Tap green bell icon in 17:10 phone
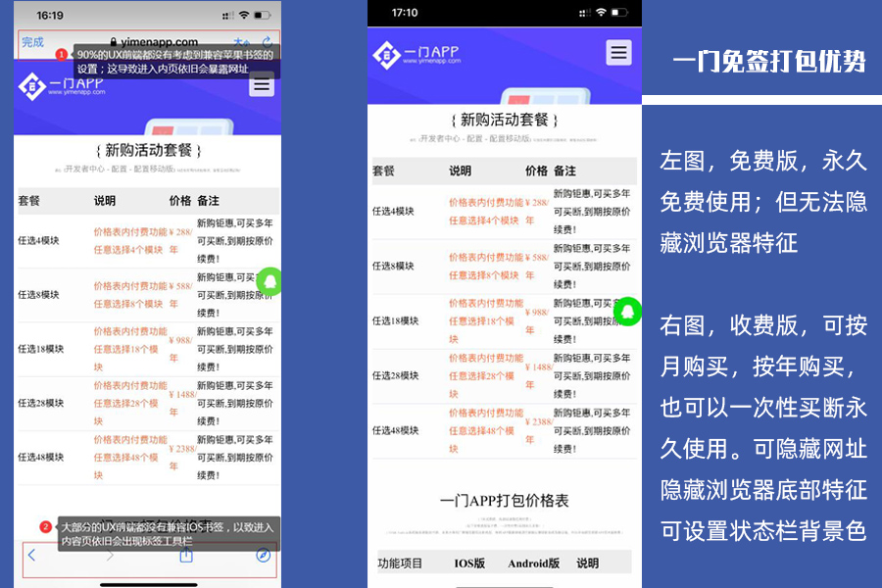The width and height of the screenshot is (882, 588). 628,312
